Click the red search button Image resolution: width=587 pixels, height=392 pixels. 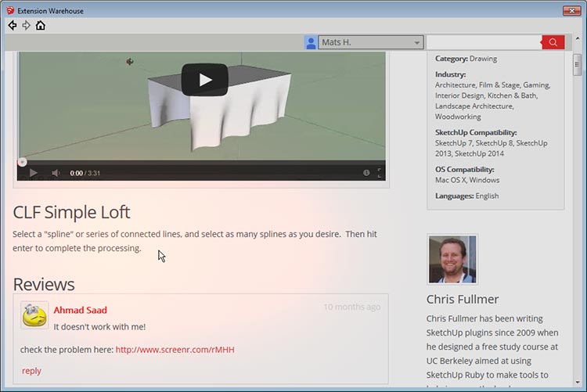click(x=553, y=42)
